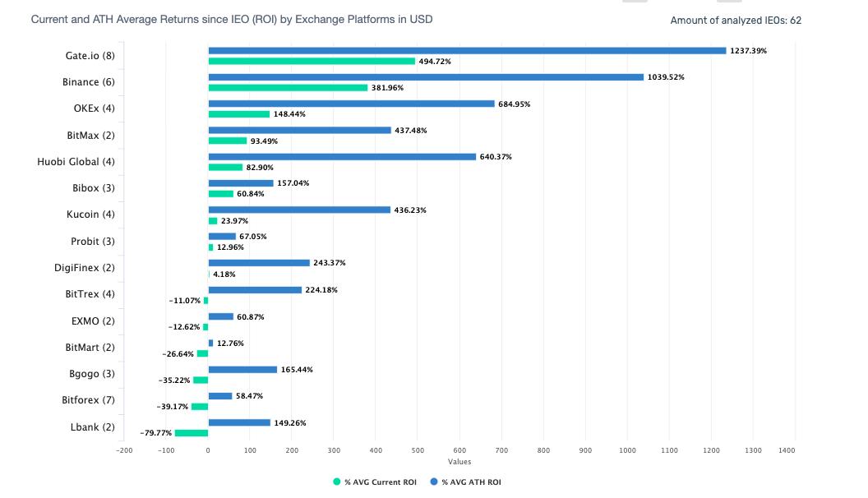This screenshot has width=868, height=498.
Task: Click the '4.18%' DigiFinex data label
Action: [224, 274]
